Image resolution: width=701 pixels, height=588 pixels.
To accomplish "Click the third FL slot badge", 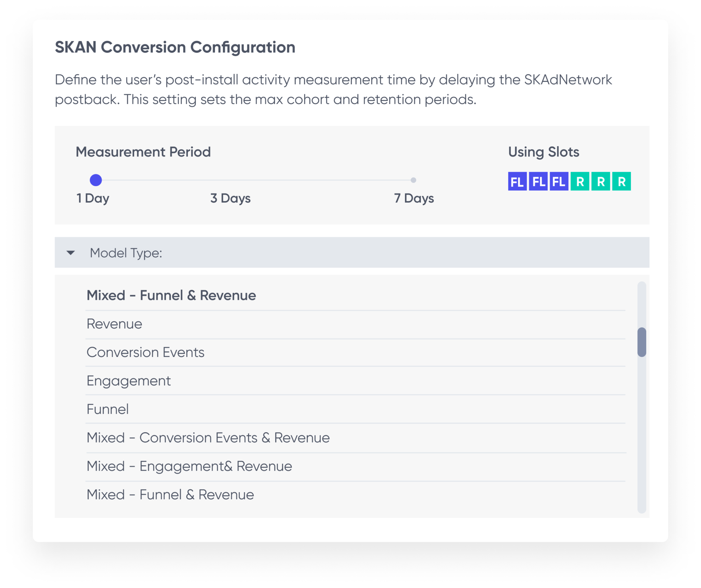I will point(559,181).
